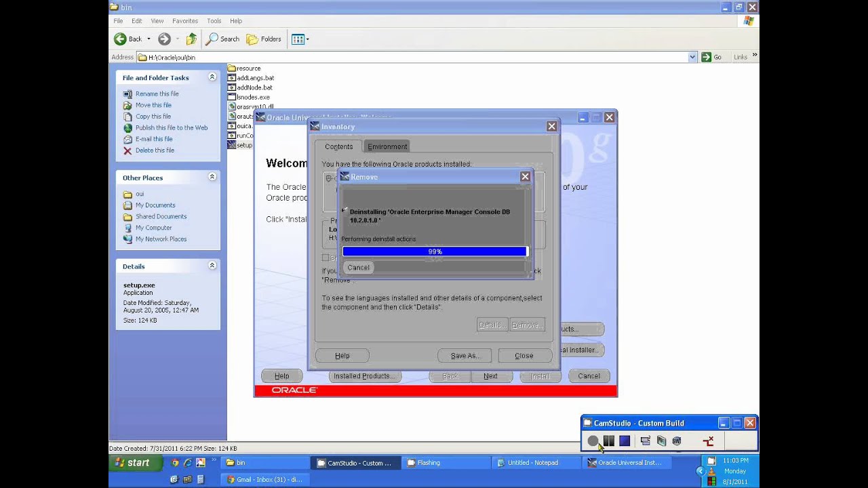Open the Back button history dropdown
Image resolution: width=868 pixels, height=488 pixels.
pyautogui.click(x=149, y=39)
